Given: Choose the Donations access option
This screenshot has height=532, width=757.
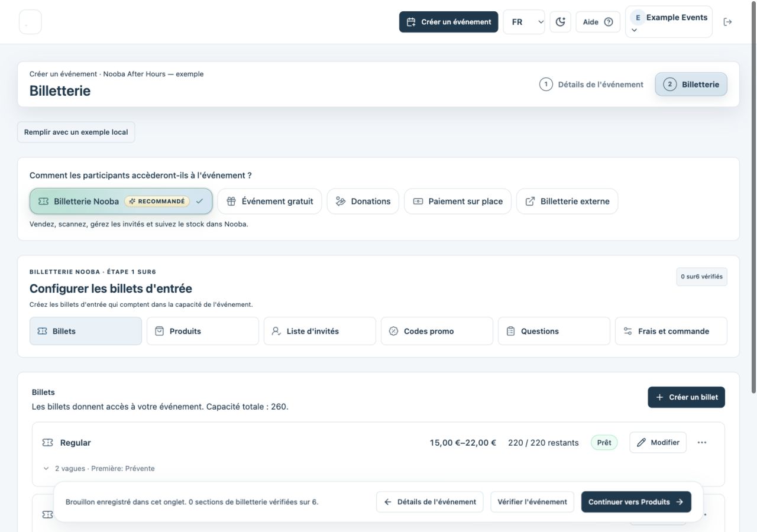Looking at the screenshot, I should [x=363, y=202].
